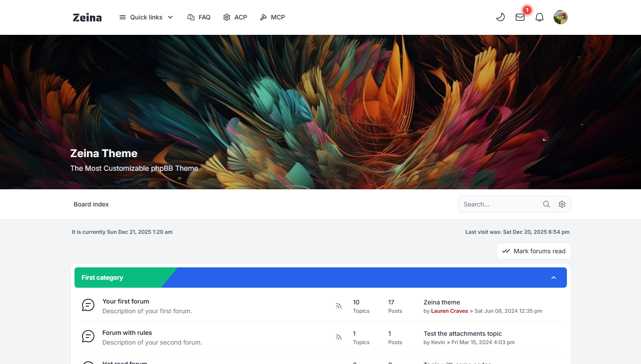
Task: Click Mark forums read button
Action: point(533,251)
